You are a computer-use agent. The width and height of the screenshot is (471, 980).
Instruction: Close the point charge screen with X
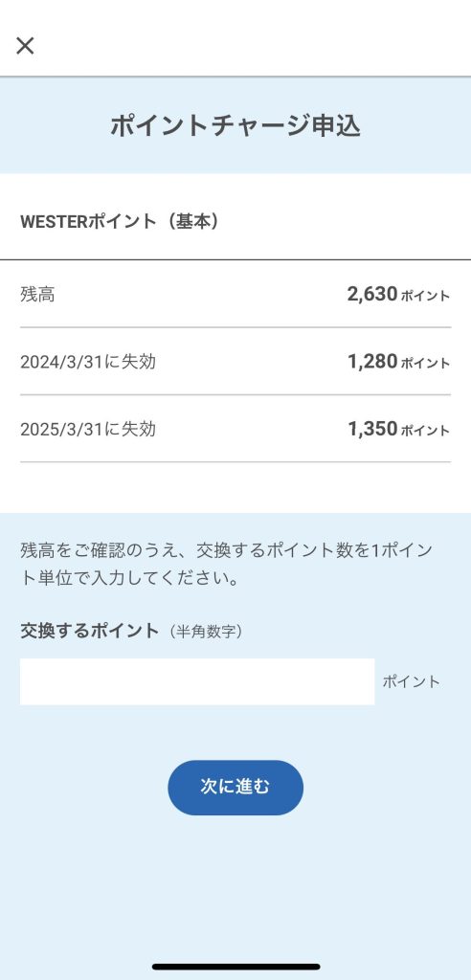[25, 46]
